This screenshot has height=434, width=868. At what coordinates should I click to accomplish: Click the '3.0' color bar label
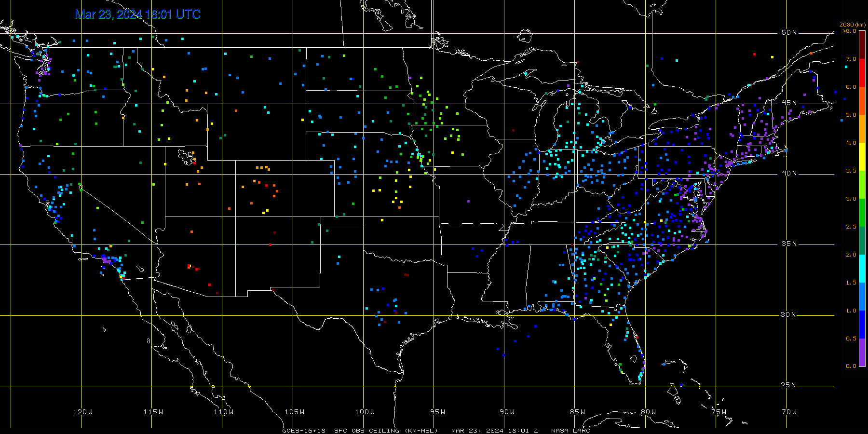[851, 199]
